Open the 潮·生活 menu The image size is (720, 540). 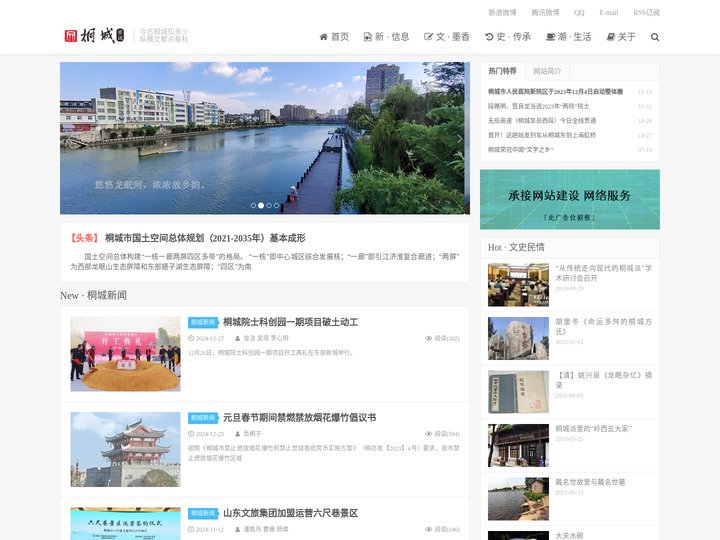coord(568,37)
